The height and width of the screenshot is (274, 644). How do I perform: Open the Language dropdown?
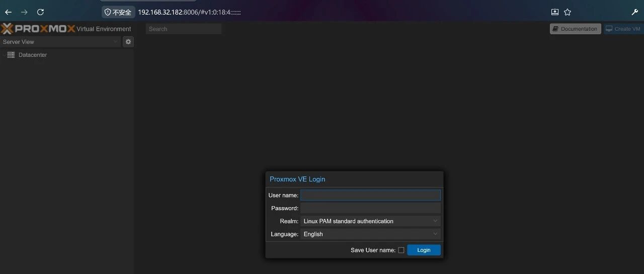point(370,234)
